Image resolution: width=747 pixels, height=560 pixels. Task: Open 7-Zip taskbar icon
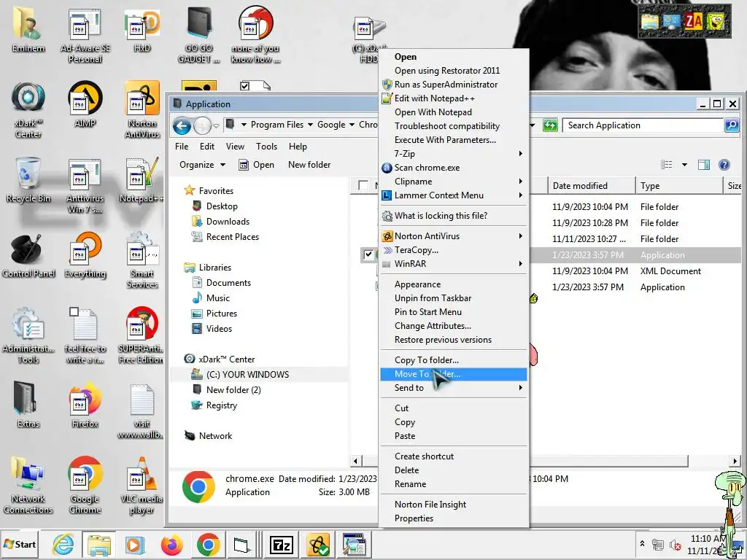[x=281, y=545]
